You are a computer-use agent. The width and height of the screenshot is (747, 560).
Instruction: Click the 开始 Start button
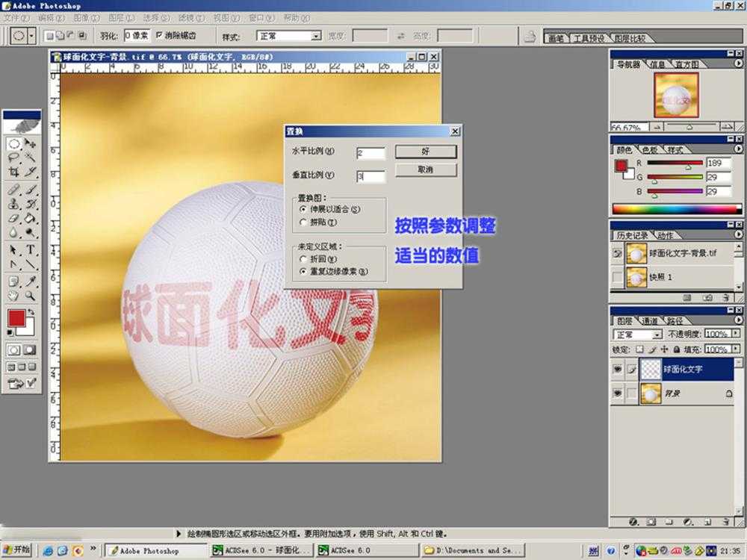[16, 550]
